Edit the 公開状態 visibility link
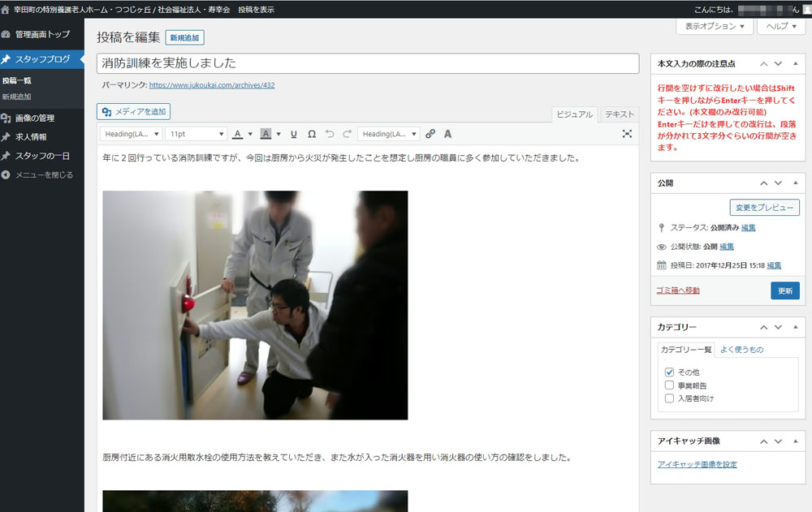The height and width of the screenshot is (512, 812). (727, 247)
